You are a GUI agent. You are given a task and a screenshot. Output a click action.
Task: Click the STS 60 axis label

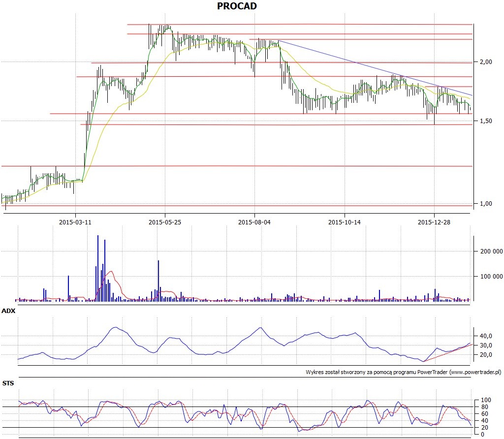tap(485, 413)
